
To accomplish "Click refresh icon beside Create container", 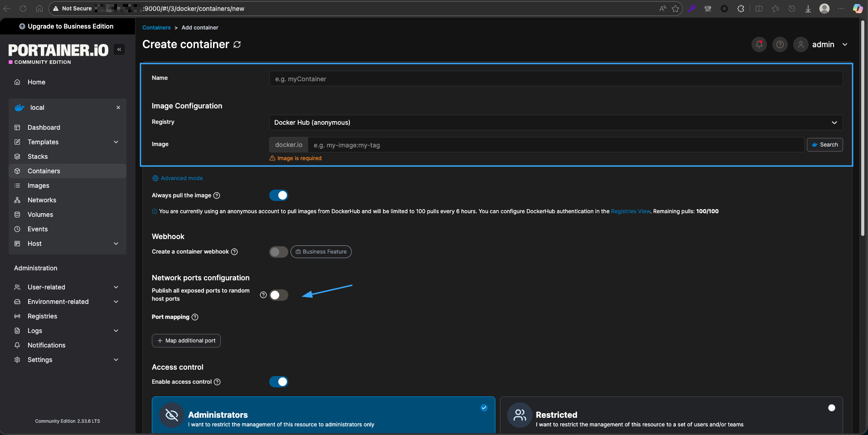I will click(x=237, y=44).
